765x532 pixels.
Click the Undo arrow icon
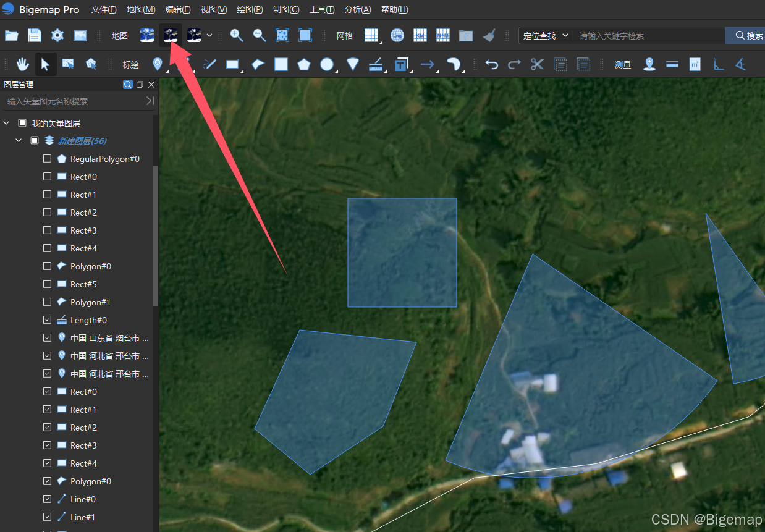(x=491, y=64)
